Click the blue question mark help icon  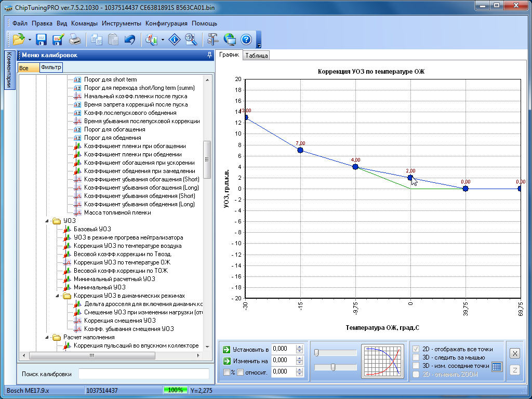pos(246,39)
